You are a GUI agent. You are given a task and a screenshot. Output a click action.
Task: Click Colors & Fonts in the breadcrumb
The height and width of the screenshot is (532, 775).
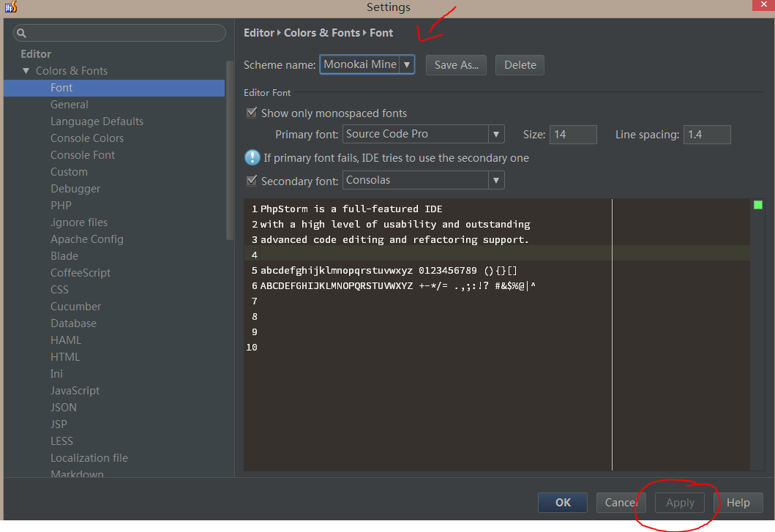tap(322, 33)
